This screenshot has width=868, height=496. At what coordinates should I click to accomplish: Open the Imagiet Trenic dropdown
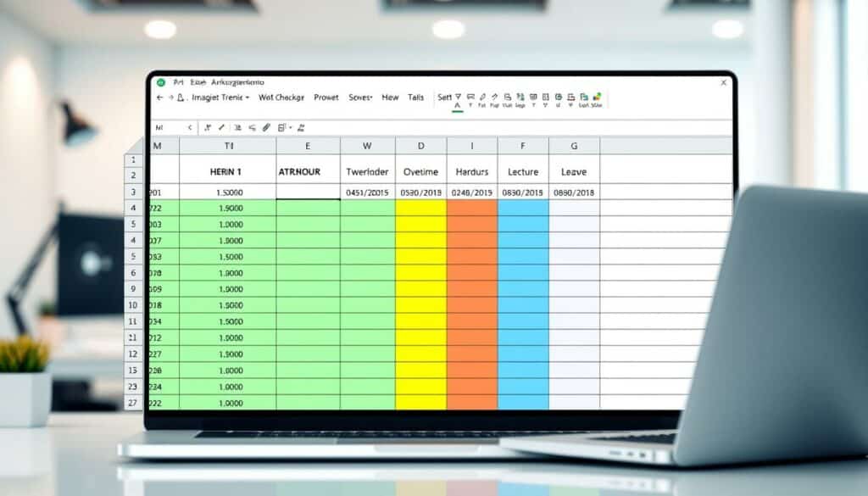(214, 98)
